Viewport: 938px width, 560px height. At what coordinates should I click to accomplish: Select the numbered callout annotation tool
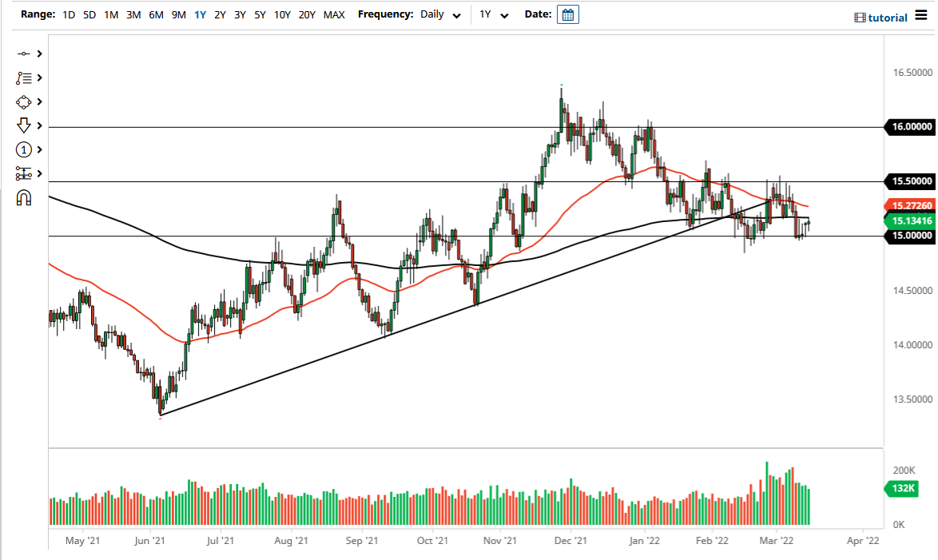(x=25, y=149)
